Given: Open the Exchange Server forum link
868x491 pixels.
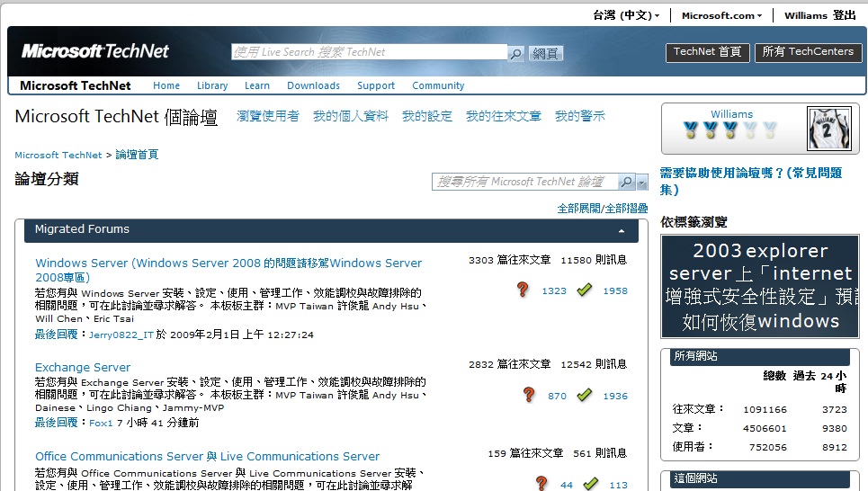Looking at the screenshot, I should (83, 368).
